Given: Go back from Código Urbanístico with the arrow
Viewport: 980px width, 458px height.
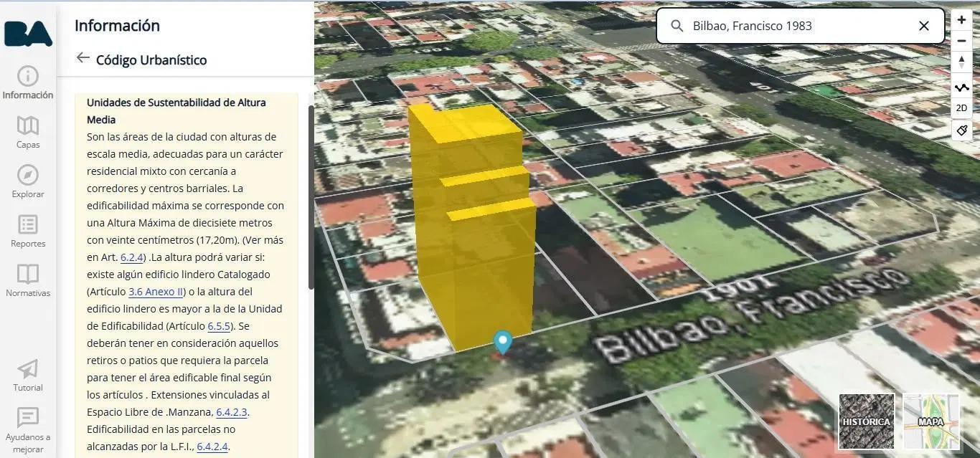Looking at the screenshot, I should point(83,59).
